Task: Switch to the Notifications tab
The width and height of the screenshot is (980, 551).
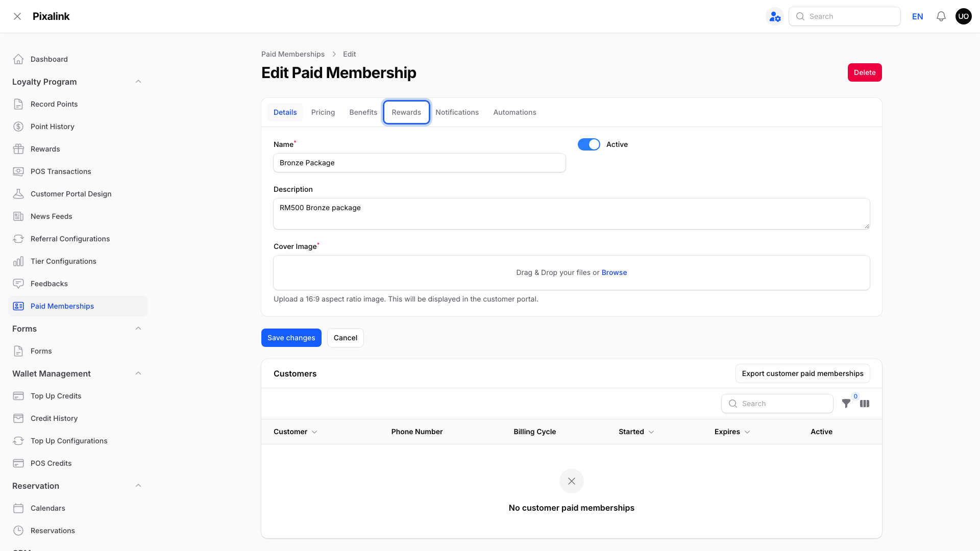Action: pyautogui.click(x=457, y=112)
